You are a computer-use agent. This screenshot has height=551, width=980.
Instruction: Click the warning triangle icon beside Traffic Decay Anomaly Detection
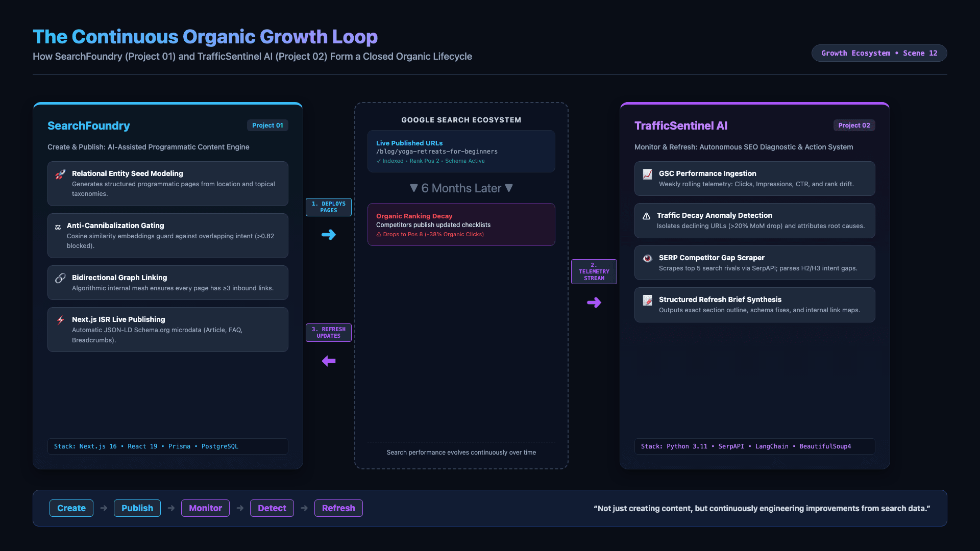(x=646, y=216)
